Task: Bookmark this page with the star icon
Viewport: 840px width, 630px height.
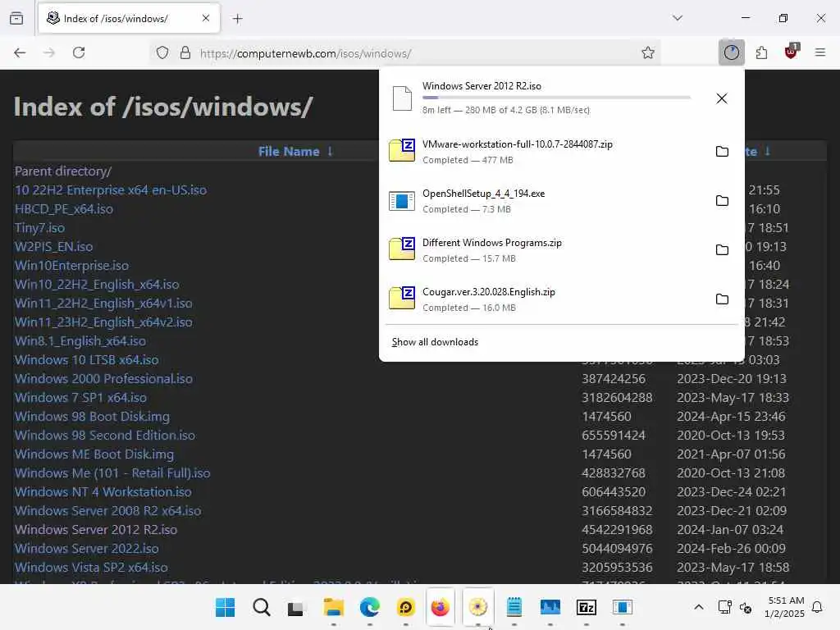Action: [x=648, y=53]
